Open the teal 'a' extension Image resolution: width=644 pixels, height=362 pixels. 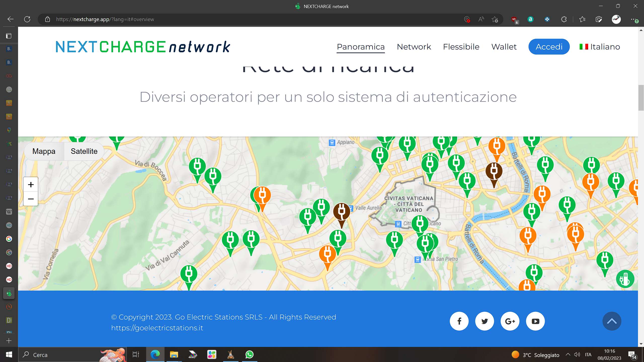coord(531,19)
